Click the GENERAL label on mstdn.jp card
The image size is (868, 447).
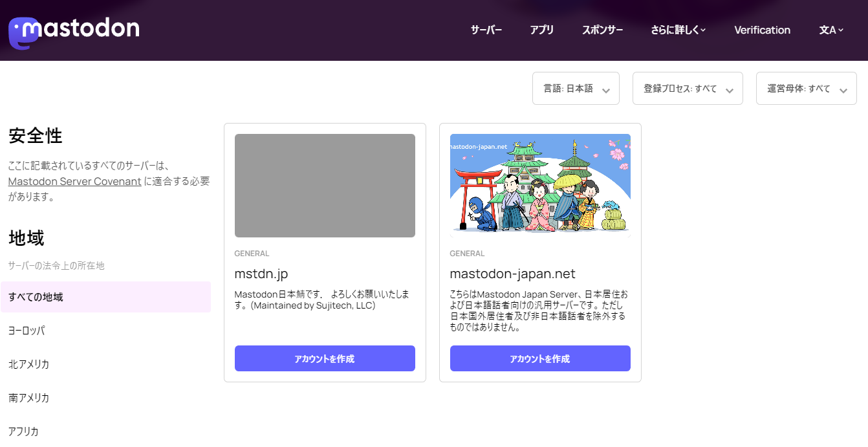(x=252, y=254)
